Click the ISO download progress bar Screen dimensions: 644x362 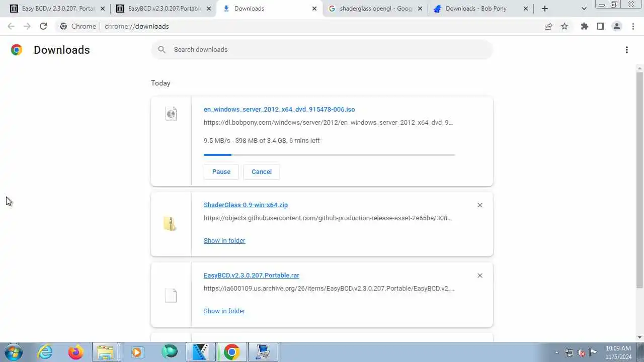click(x=329, y=155)
